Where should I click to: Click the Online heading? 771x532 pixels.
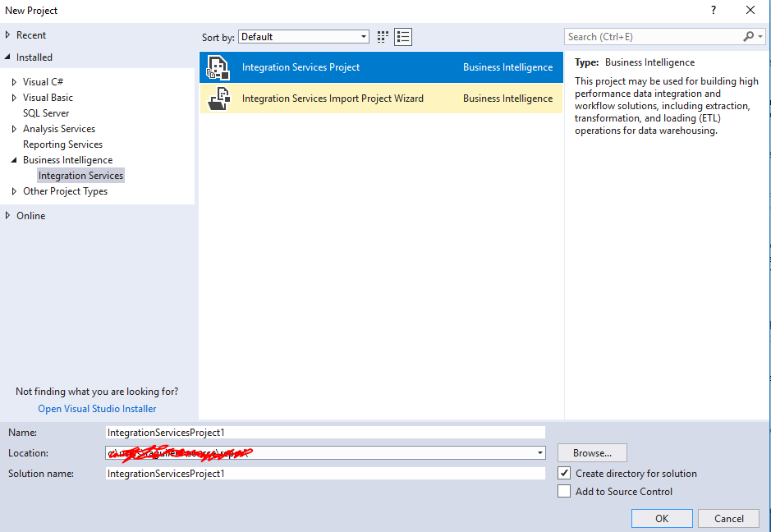click(30, 215)
